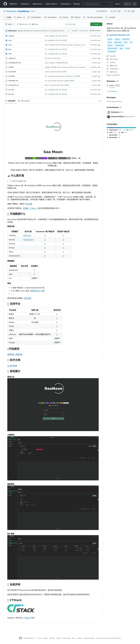Fork the SeaMoon repository

pos(116,11)
